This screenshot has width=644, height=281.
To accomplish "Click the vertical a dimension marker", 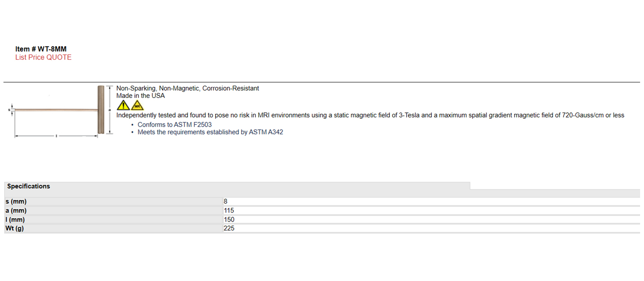I will (x=110, y=110).
